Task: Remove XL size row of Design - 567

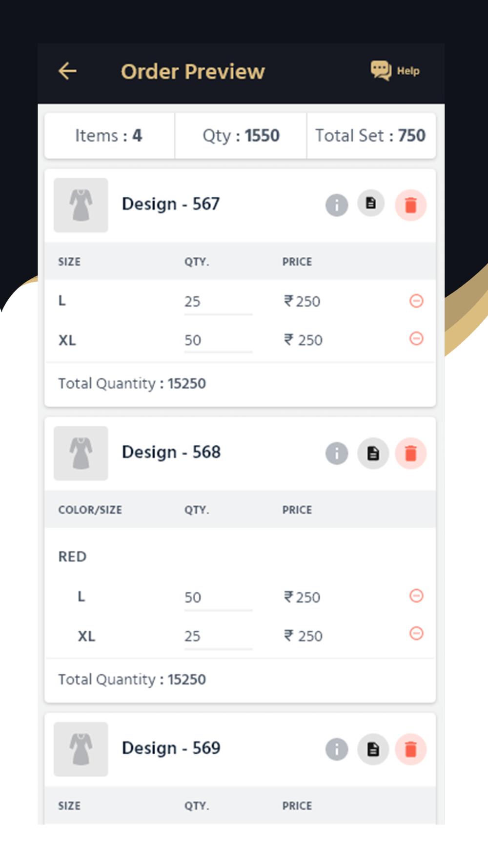Action: click(416, 338)
